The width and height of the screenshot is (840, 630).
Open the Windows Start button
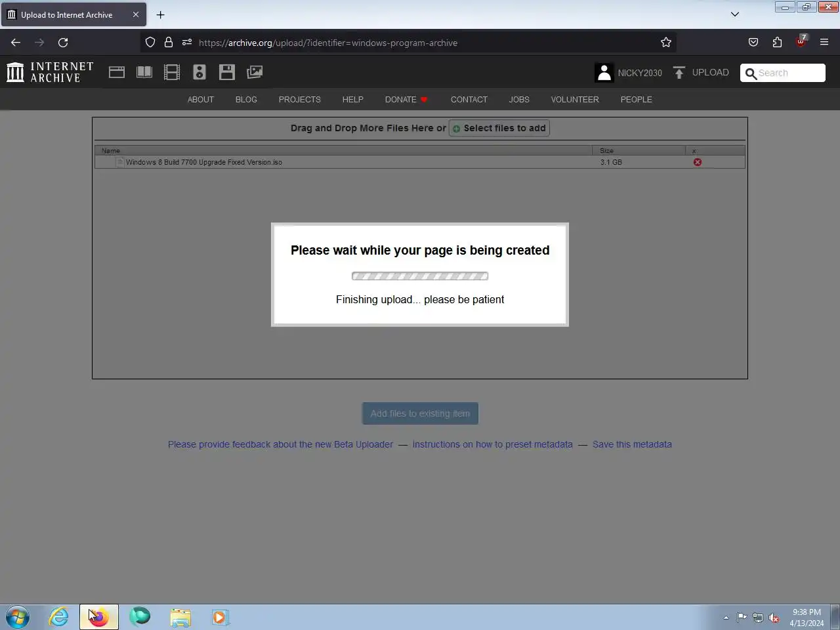pos(18,617)
